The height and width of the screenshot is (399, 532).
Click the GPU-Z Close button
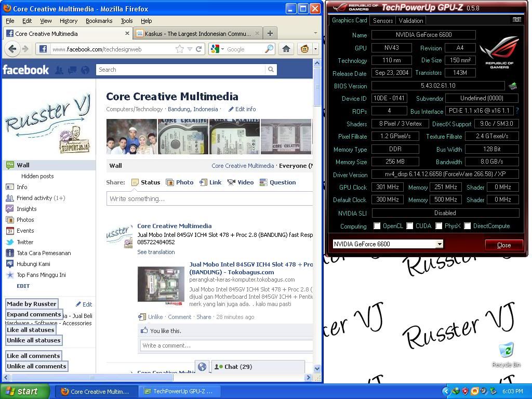504,245
